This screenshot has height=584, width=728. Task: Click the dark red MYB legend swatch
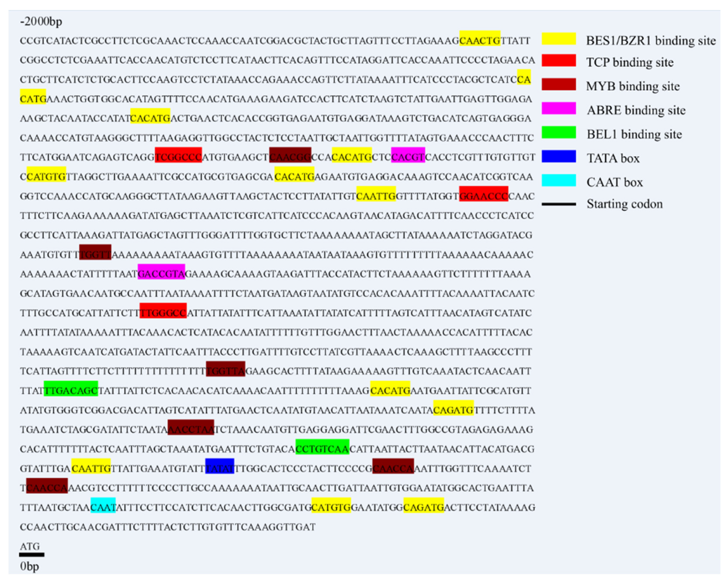559,84
